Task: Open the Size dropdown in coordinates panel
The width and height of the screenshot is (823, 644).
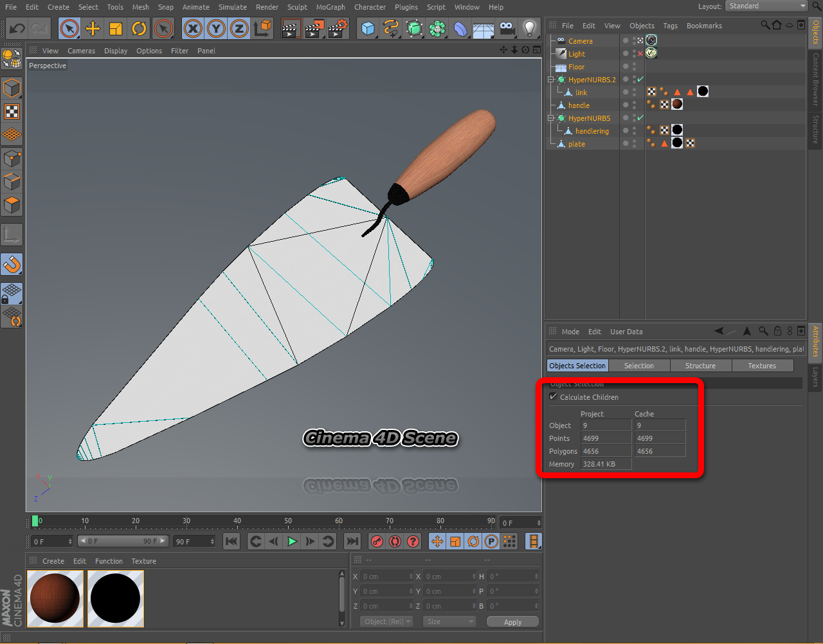Action: tap(449, 622)
